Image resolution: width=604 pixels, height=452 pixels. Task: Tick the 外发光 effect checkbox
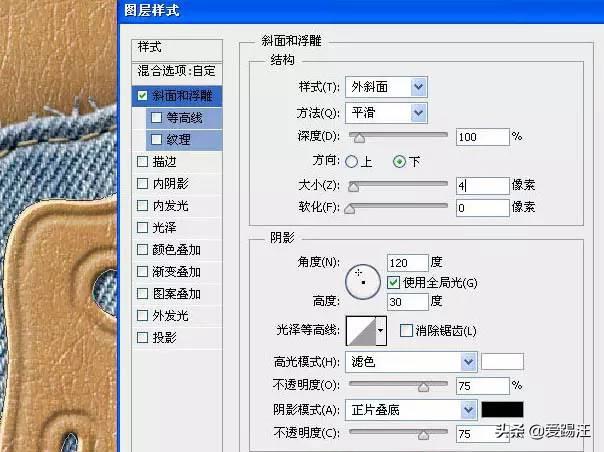click(x=143, y=316)
